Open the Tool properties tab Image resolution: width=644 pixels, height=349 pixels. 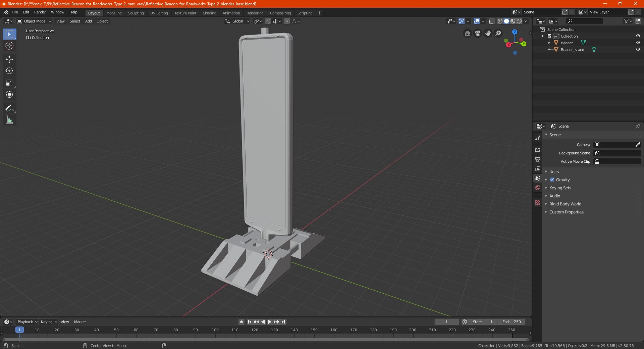pos(538,138)
